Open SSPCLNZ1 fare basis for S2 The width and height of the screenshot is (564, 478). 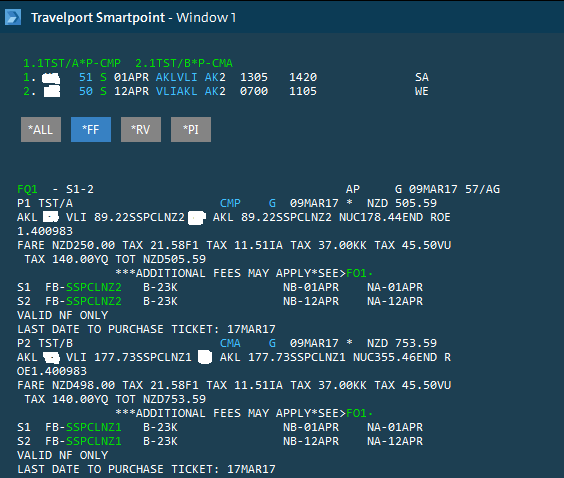pos(94,441)
